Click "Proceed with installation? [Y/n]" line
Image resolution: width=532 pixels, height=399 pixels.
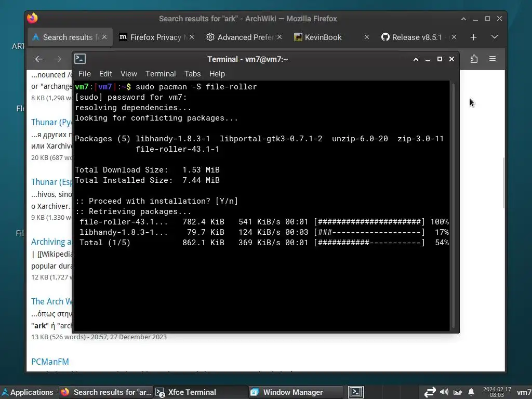157,201
